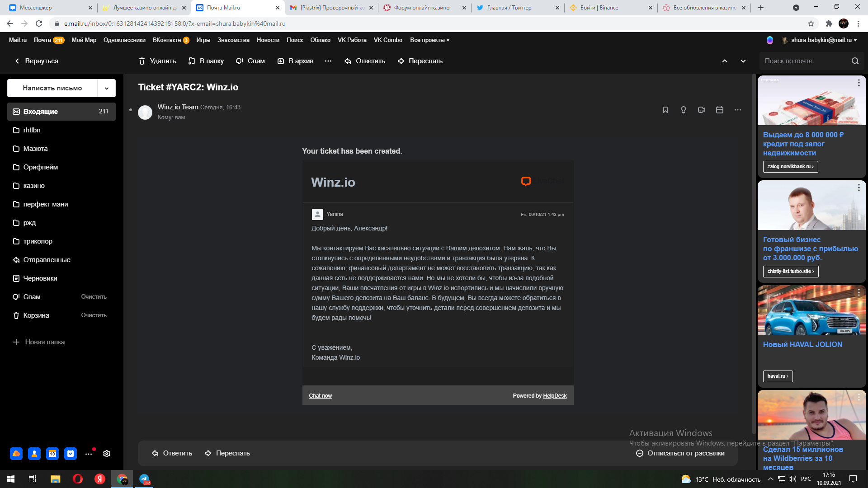Open Yandex browser from the taskbar

(x=100, y=479)
